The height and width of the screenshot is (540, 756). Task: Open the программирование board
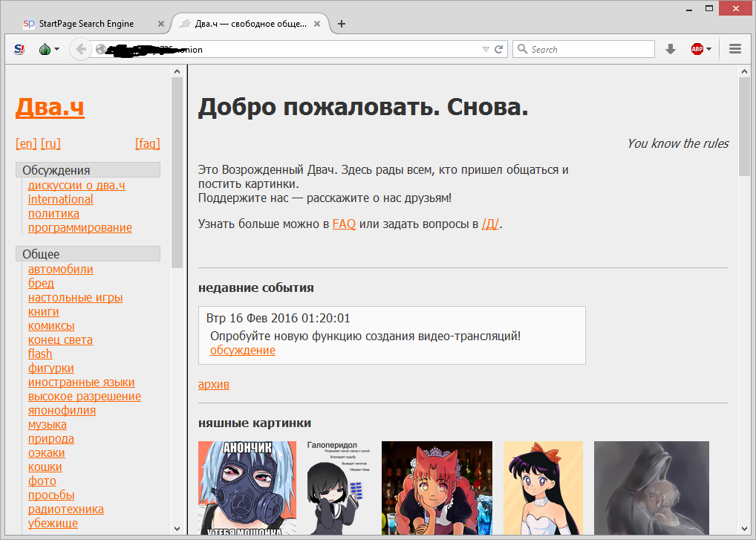(80, 227)
